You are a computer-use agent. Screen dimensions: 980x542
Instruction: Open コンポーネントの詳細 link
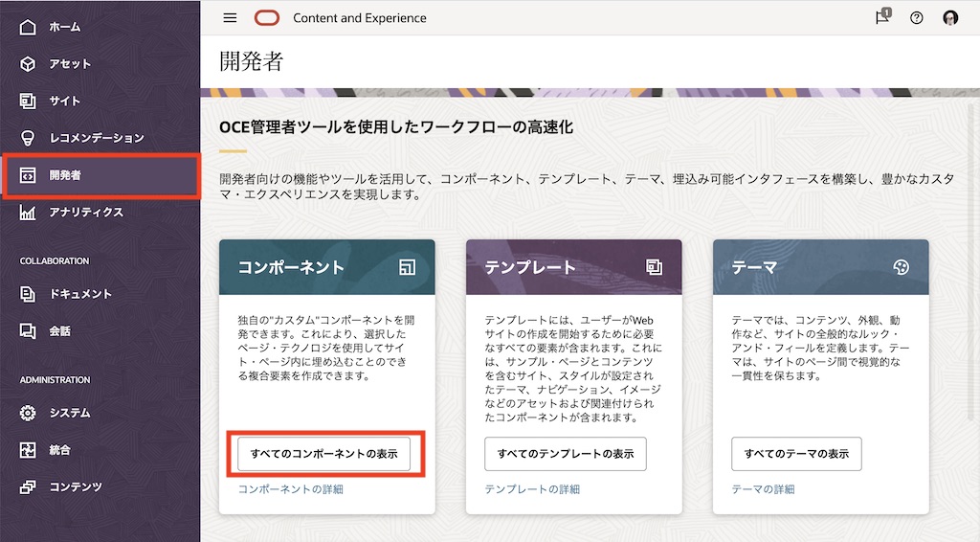(290, 489)
